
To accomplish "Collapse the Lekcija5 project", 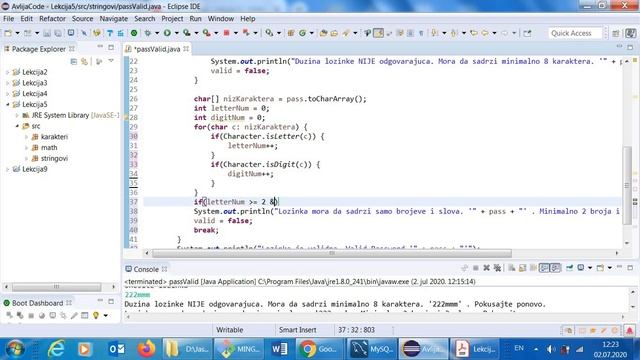I will (7, 104).
